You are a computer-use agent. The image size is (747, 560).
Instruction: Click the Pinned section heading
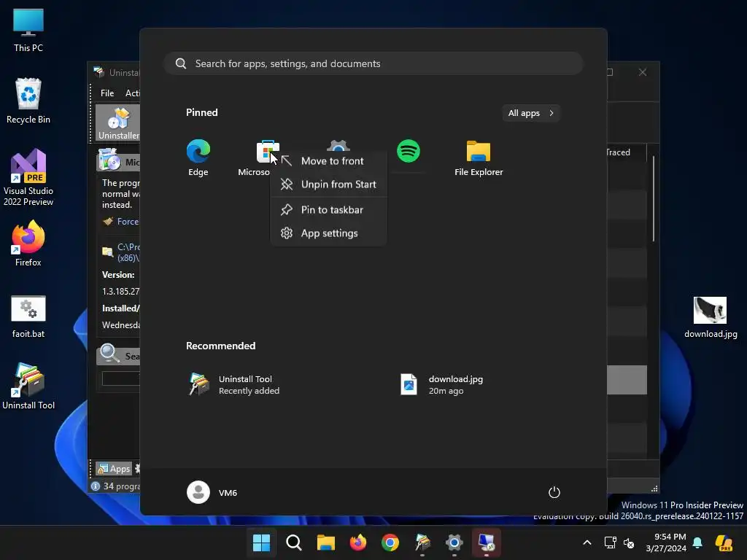202,112
